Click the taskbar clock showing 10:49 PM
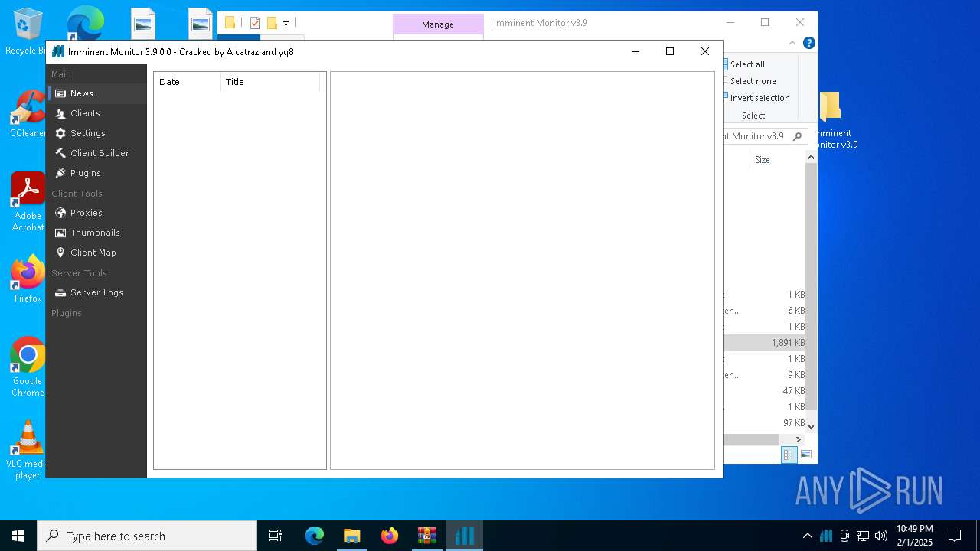The height and width of the screenshot is (551, 980). pos(915,536)
